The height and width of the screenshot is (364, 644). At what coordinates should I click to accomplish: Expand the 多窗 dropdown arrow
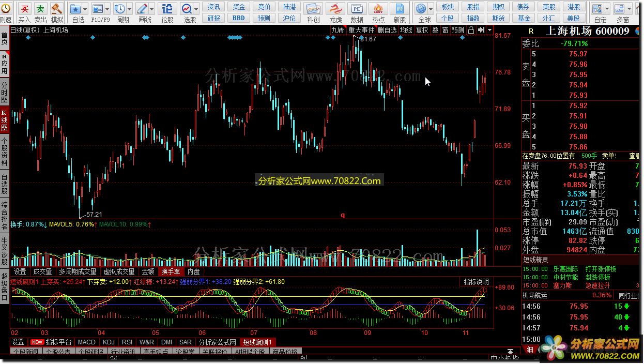pyautogui.click(x=629, y=9)
